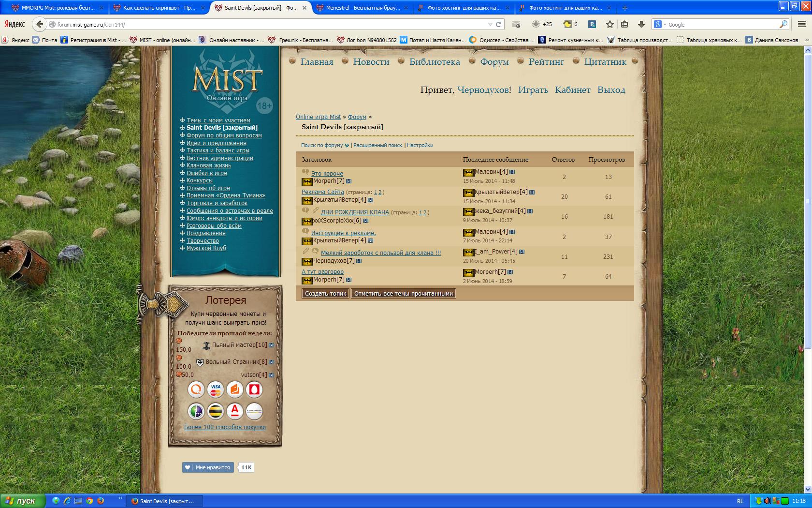812x508 pixels.
Task: Bookmark this page with the star icon
Action: point(610,24)
